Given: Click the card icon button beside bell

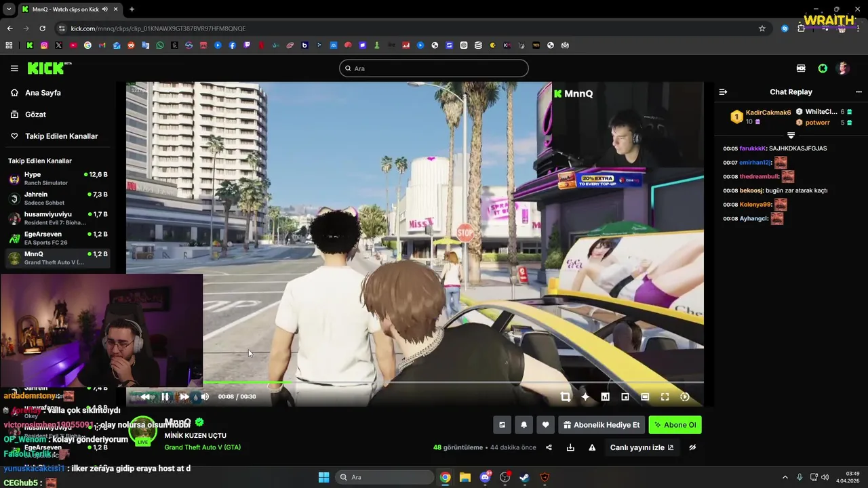Looking at the screenshot, I should click(502, 425).
